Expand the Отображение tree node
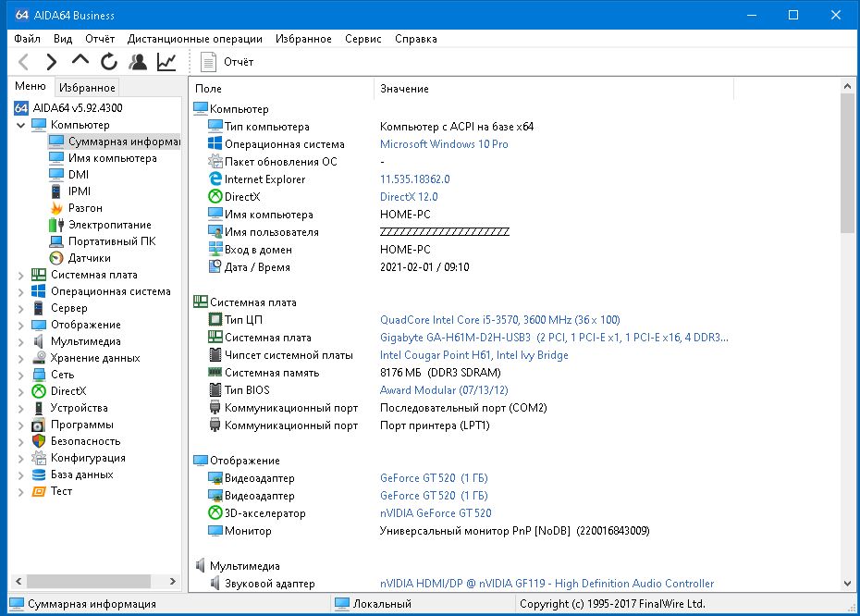 tap(21, 326)
